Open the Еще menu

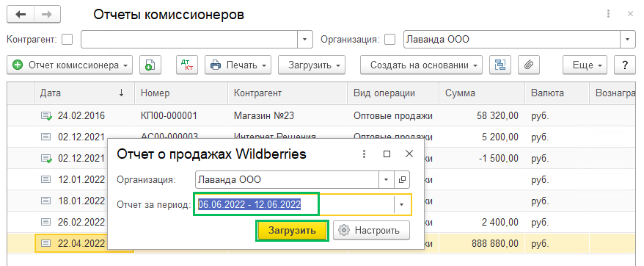click(x=585, y=65)
